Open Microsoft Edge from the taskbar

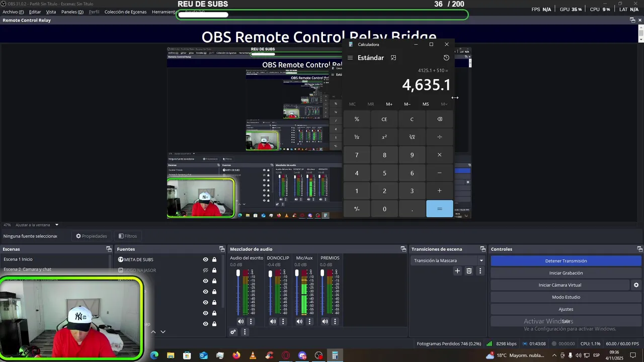click(x=154, y=355)
